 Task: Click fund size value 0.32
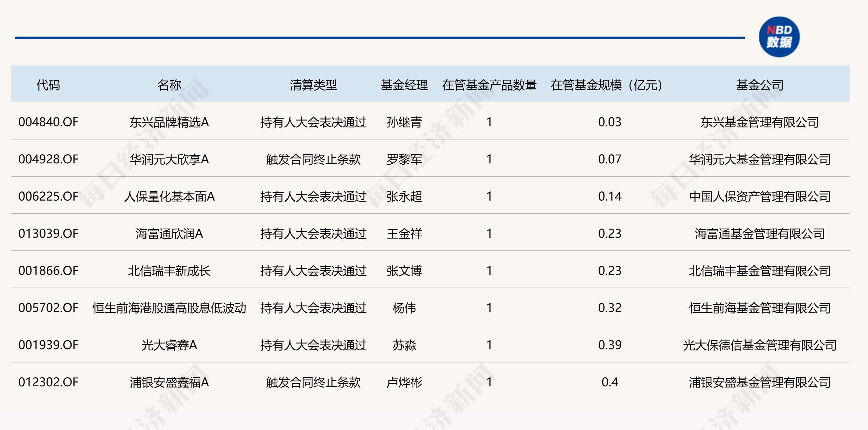point(610,308)
